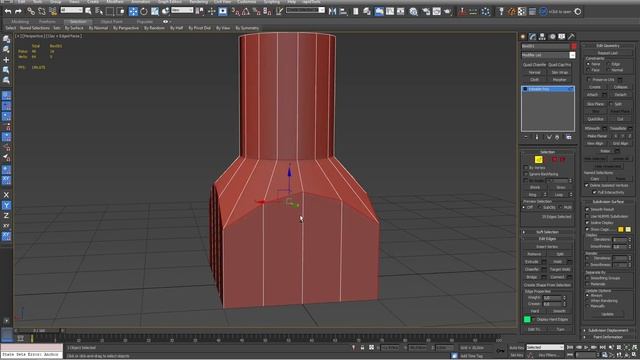Viewport: 640px width, 360px height.
Task: Select the Edge constraint radio button
Action: 609,64
